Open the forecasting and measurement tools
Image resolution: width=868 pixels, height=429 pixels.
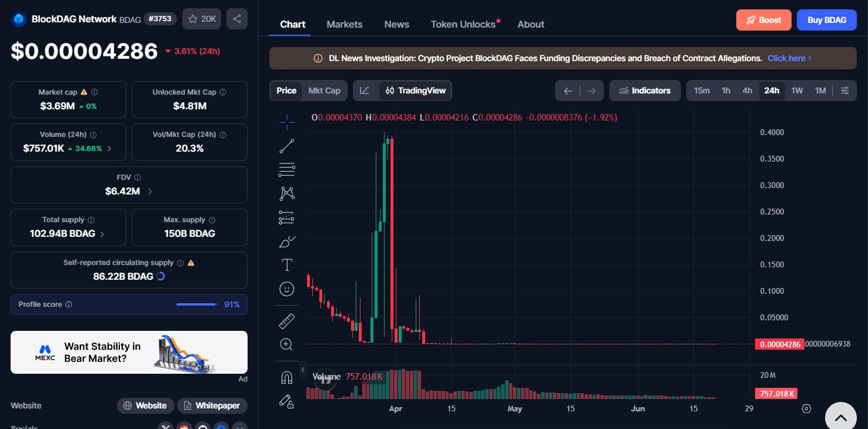pyautogui.click(x=287, y=217)
